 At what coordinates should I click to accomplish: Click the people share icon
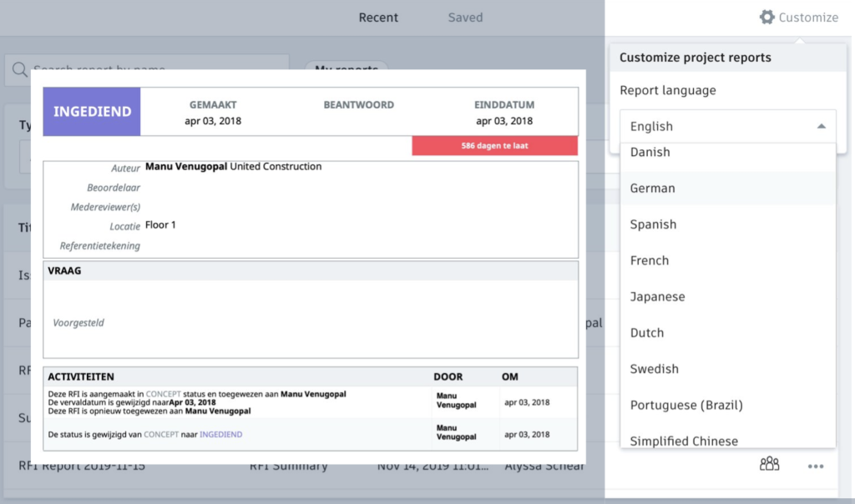pyautogui.click(x=769, y=464)
